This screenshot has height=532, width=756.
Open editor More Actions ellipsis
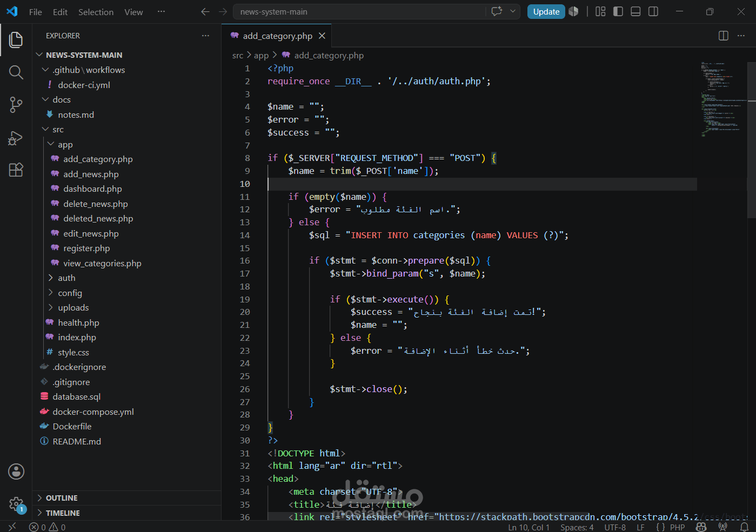tap(741, 36)
